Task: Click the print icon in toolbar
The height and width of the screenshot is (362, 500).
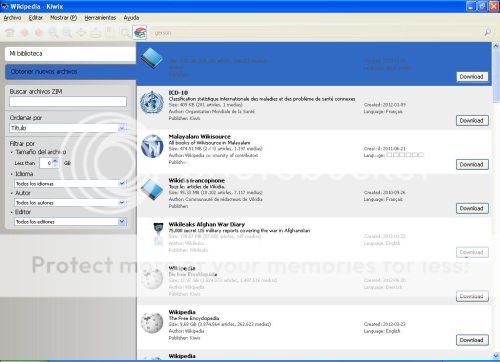Action: [96, 33]
